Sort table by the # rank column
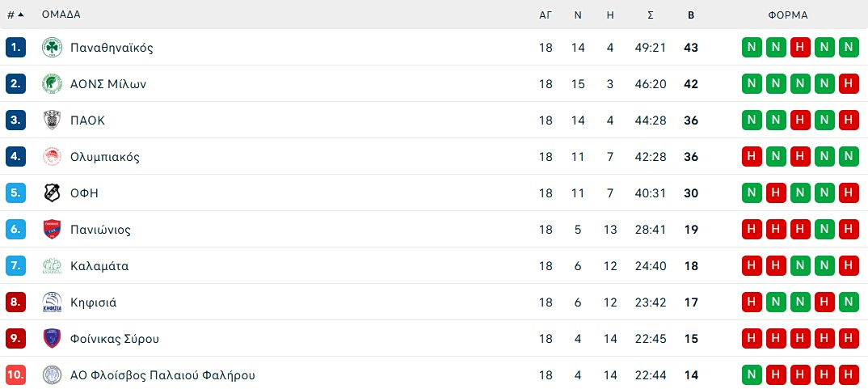 pos(15,15)
